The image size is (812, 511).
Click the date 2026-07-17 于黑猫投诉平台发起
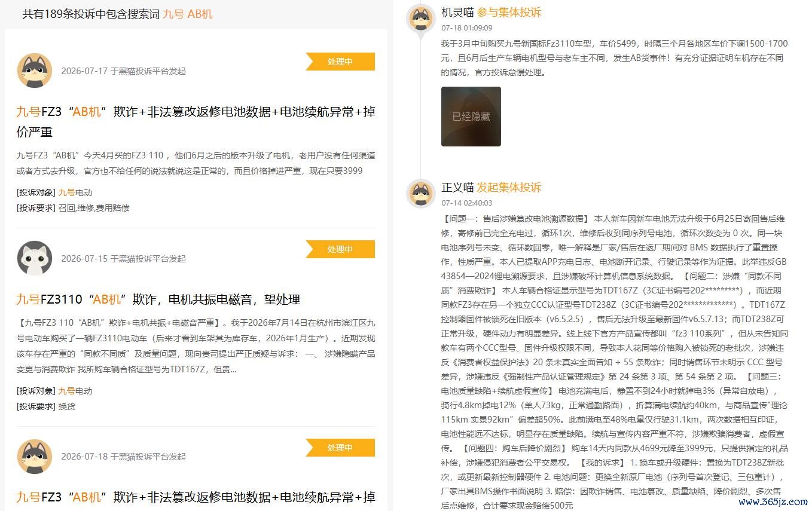[123, 71]
